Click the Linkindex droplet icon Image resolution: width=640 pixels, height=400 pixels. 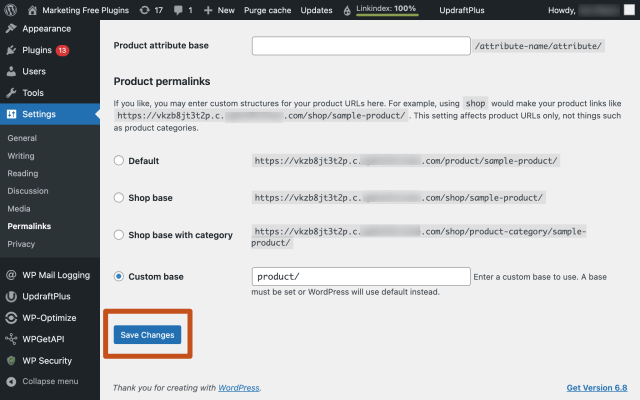(347, 11)
